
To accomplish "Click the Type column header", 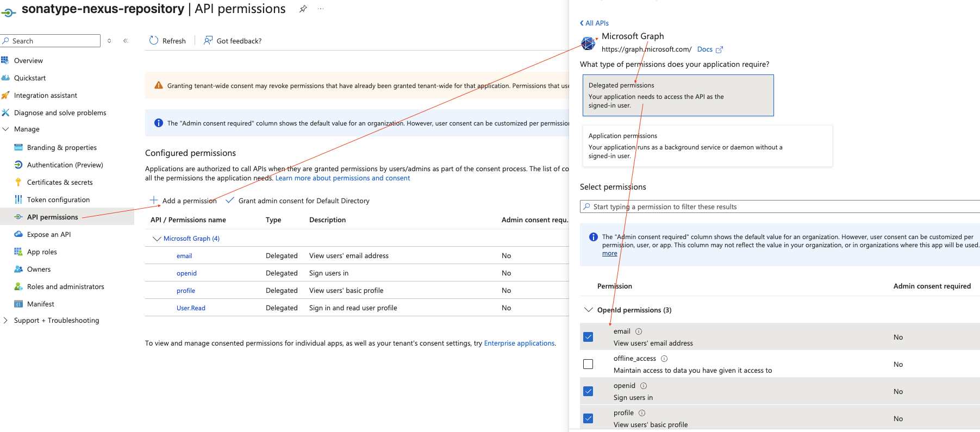I will [x=273, y=220].
